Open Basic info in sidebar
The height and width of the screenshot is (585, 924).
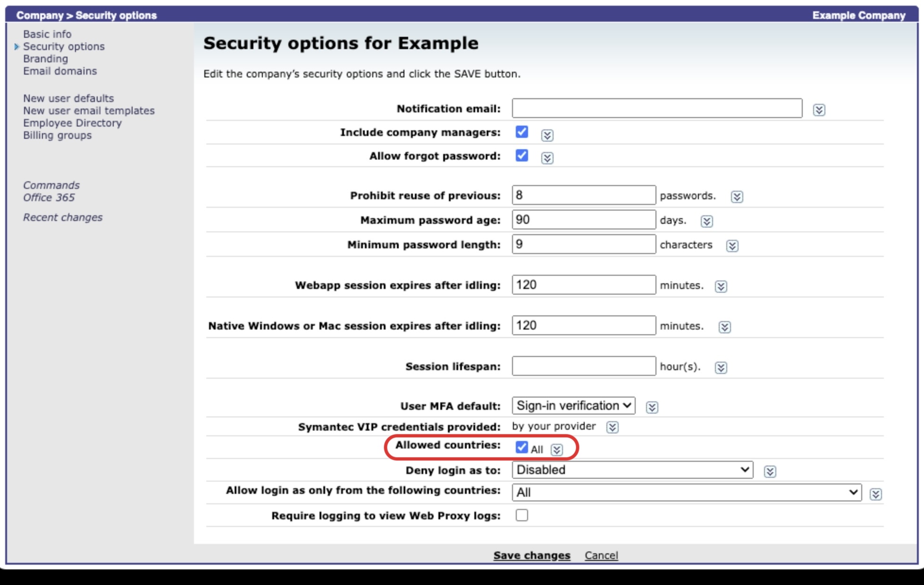pyautogui.click(x=47, y=34)
